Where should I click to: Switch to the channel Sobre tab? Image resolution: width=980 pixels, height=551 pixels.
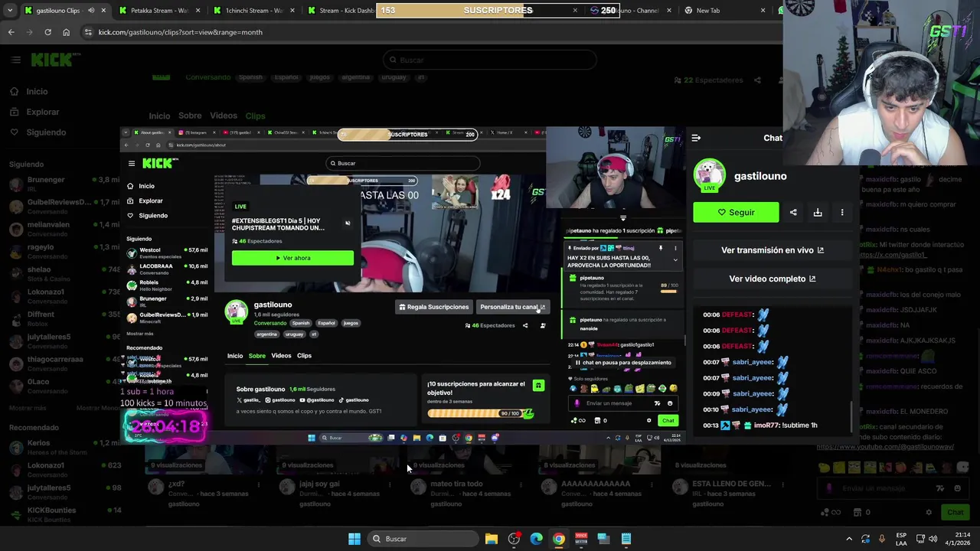pyautogui.click(x=190, y=116)
